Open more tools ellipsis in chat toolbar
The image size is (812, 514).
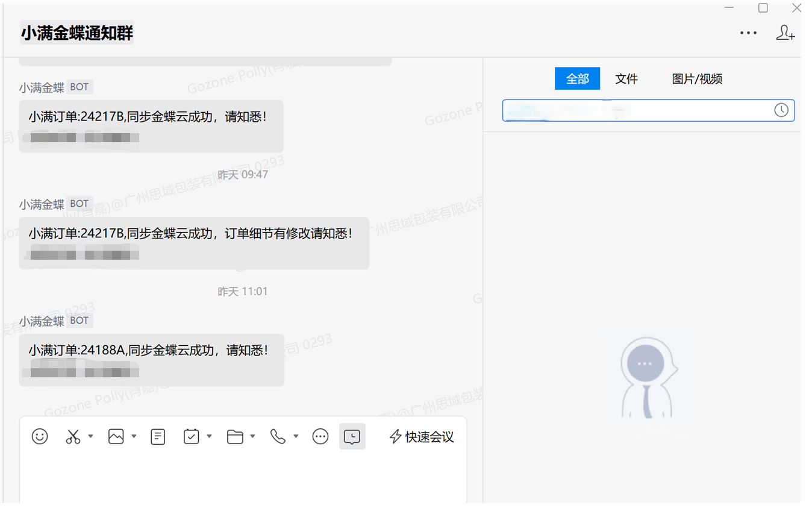click(320, 436)
